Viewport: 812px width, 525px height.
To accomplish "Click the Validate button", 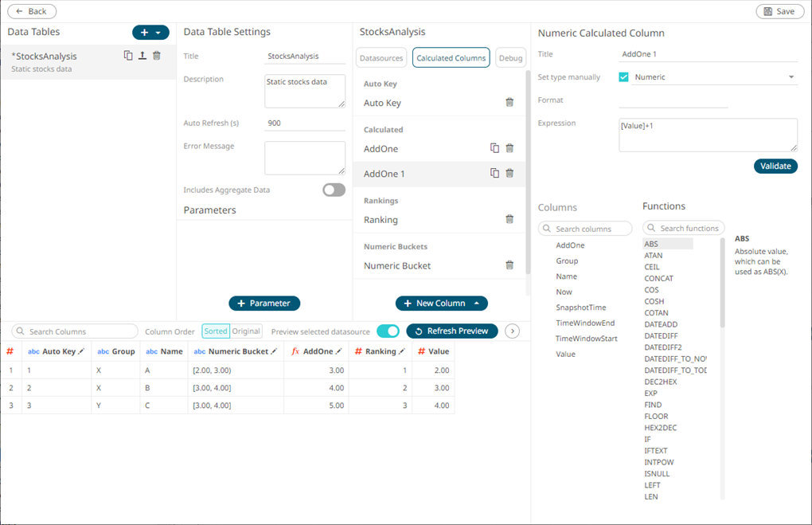I will 775,167.
